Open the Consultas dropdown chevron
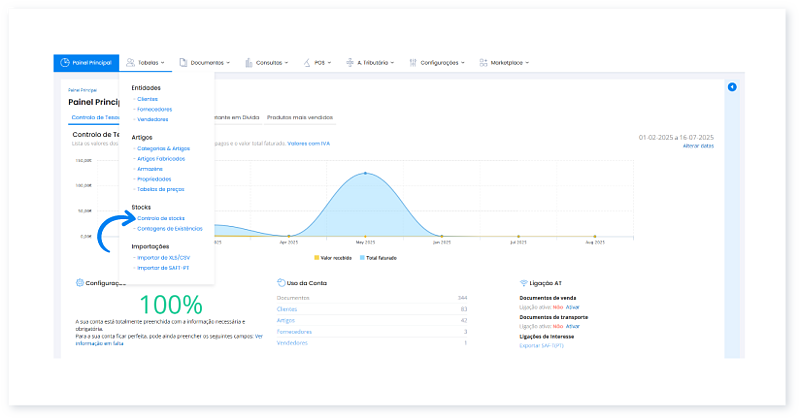This screenshot has width=800, height=420. 289,63
